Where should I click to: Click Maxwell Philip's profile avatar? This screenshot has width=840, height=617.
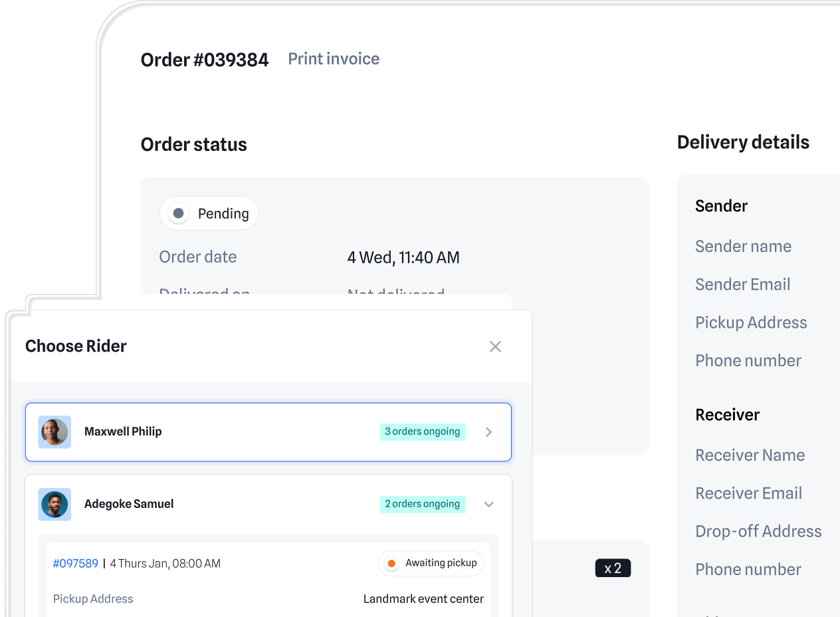(54, 432)
